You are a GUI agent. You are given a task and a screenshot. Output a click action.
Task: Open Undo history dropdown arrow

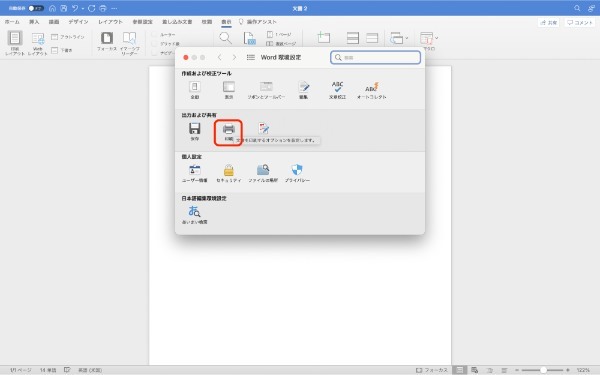(x=83, y=8)
